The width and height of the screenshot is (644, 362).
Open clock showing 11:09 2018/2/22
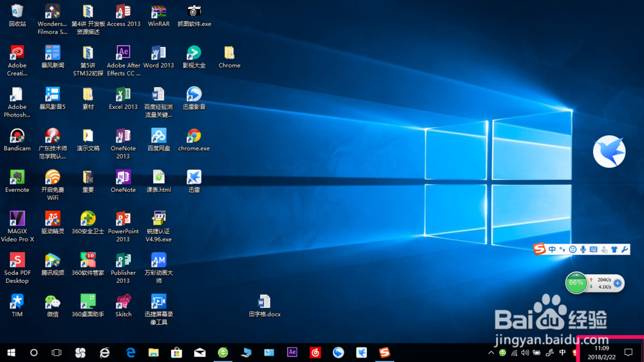[601, 352]
